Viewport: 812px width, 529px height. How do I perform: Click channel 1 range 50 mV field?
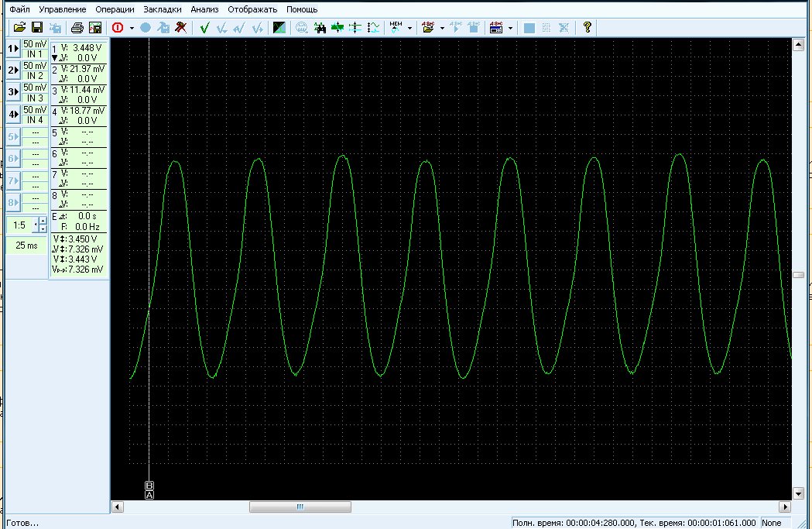[35, 44]
